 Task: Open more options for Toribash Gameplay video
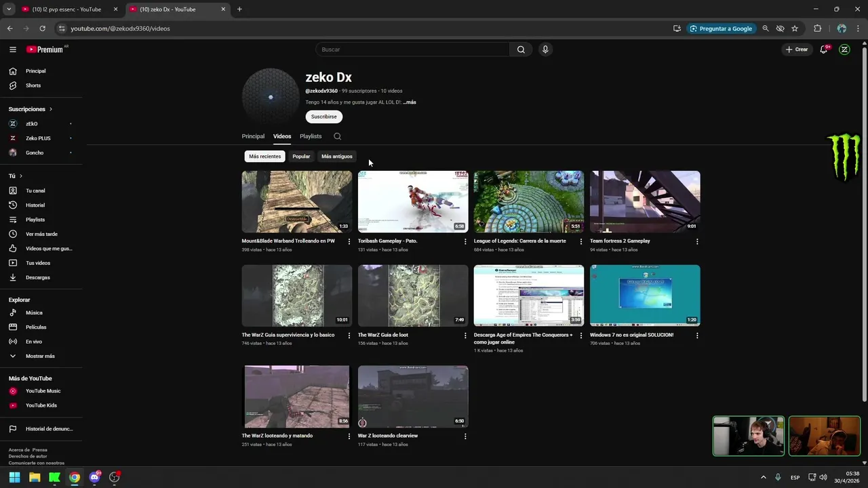point(465,241)
